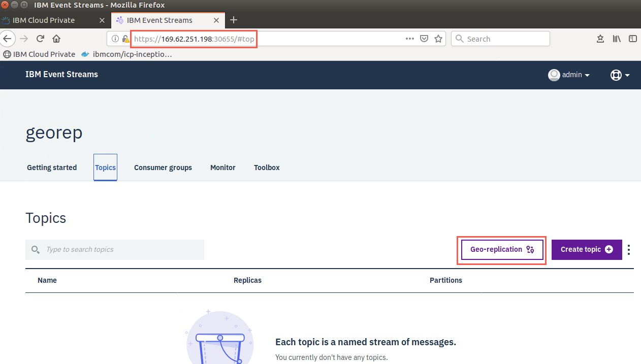Open the IBM Cloud Private bookmark
The width and height of the screenshot is (641, 364).
click(x=39, y=54)
